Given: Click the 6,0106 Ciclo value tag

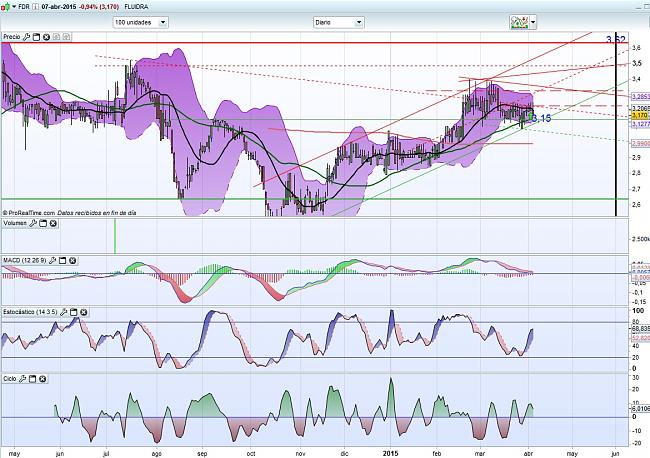Looking at the screenshot, I should [640, 409].
